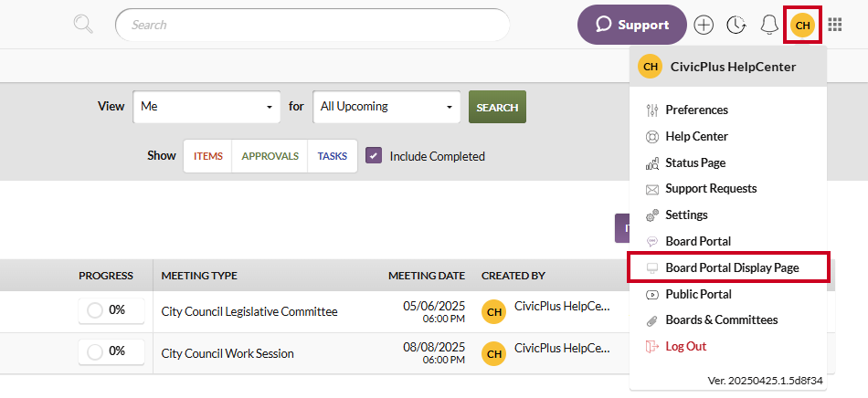
Task: Click the CH avatar in the menu header
Action: coord(650,67)
